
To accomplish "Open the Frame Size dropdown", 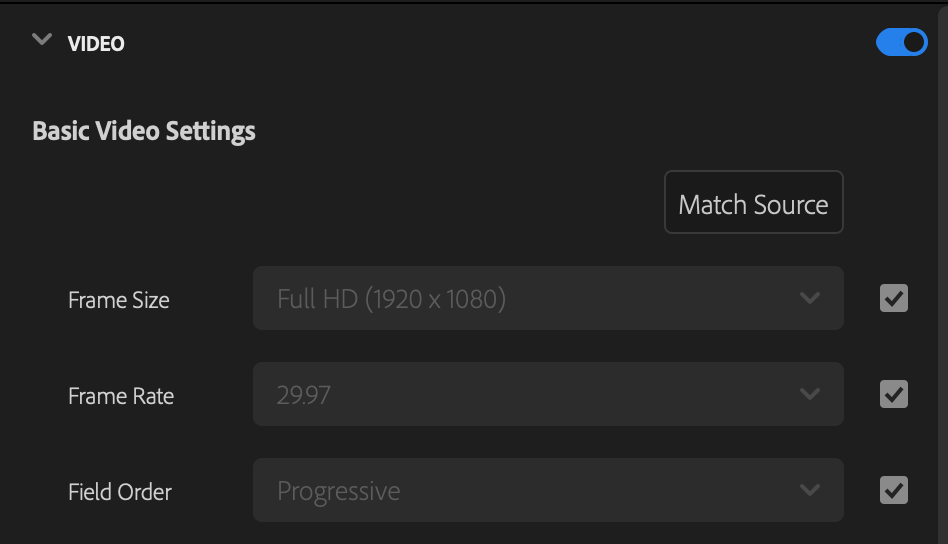I will click(548, 298).
